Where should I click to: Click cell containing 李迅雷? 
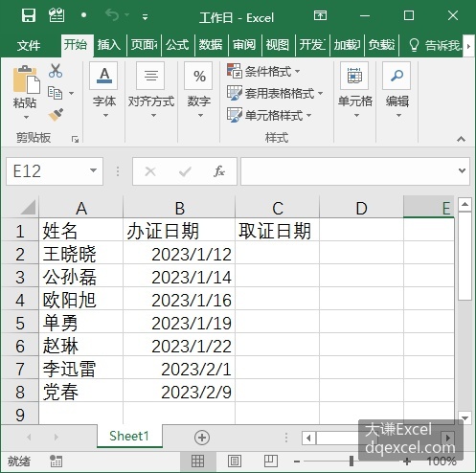pos(80,369)
